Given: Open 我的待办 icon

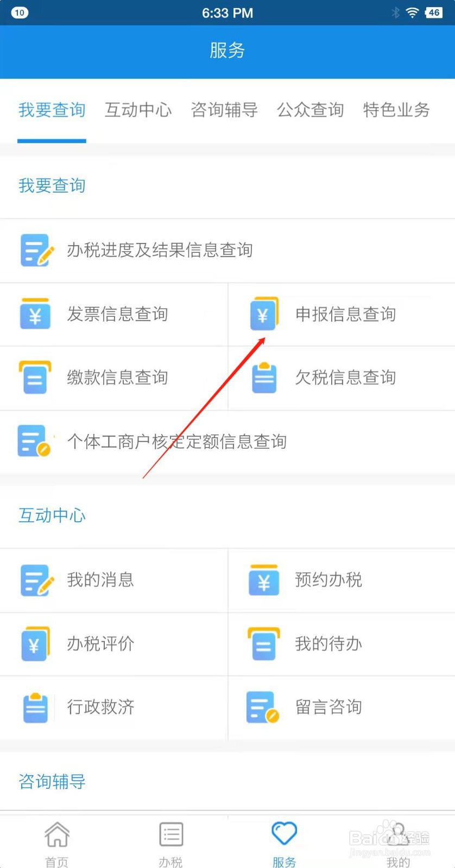Looking at the screenshot, I should (264, 644).
